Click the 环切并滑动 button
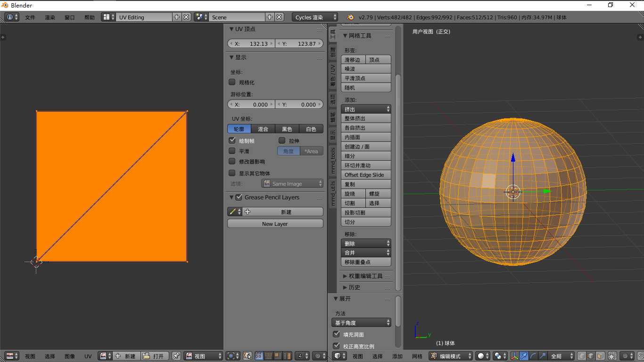 (x=366, y=165)
